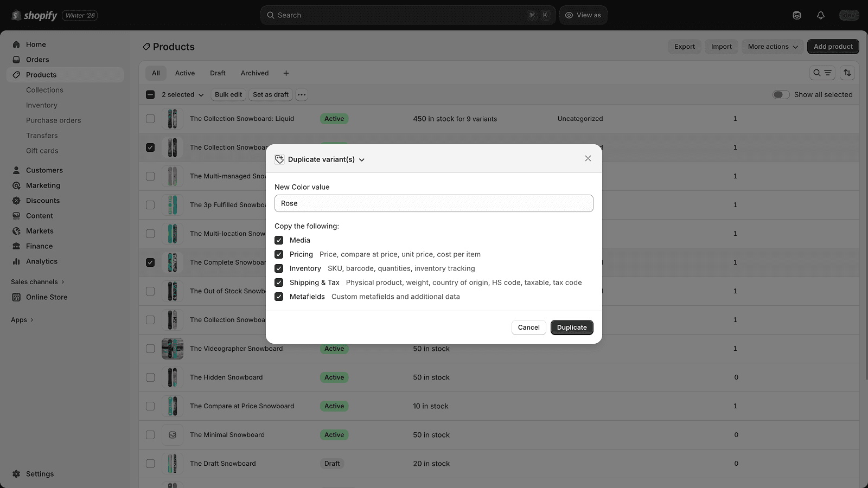Screen dimensions: 868x488
Task: Switch to the Draft tab
Action: [218, 73]
